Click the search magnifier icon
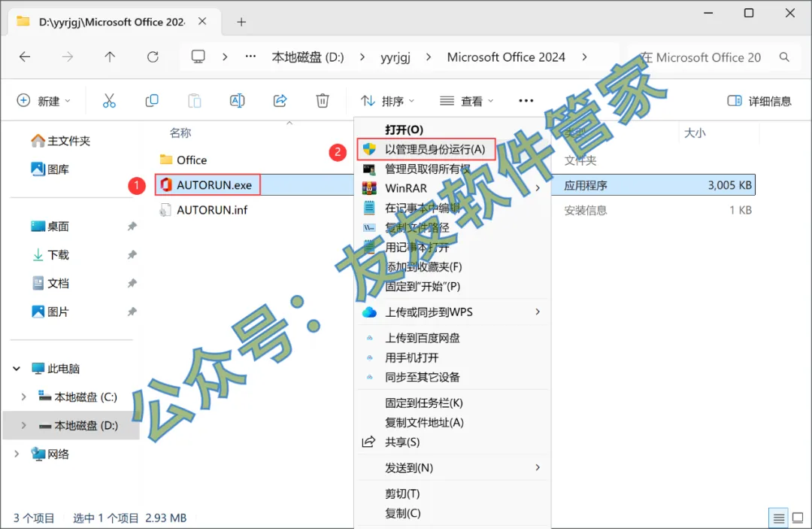The width and height of the screenshot is (812, 529). tap(784, 57)
